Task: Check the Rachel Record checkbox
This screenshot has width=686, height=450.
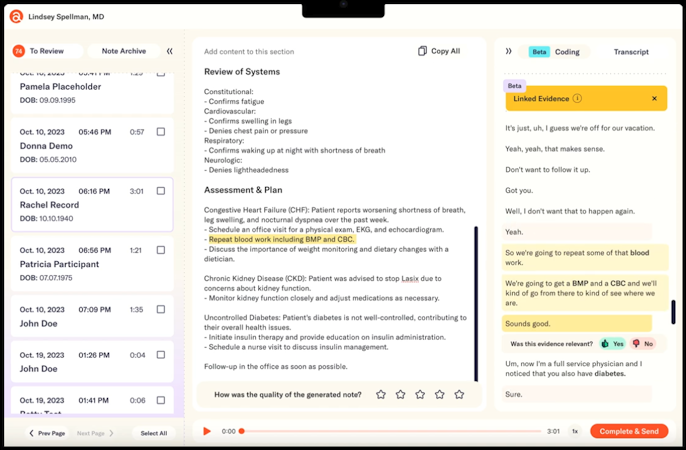Action: (161, 191)
